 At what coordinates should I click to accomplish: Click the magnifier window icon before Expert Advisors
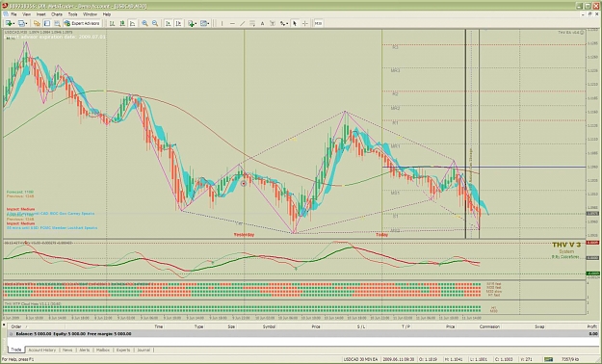pos(57,23)
